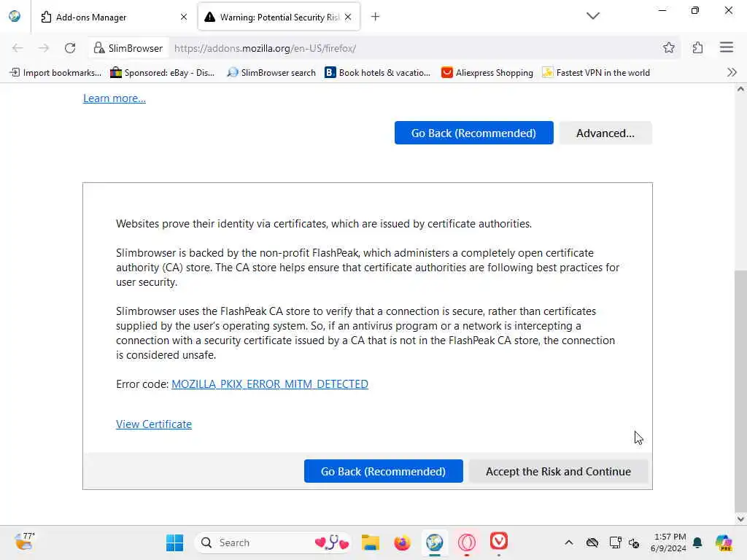Click the taskbar Search box
This screenshot has height=560, width=747.
point(273,542)
